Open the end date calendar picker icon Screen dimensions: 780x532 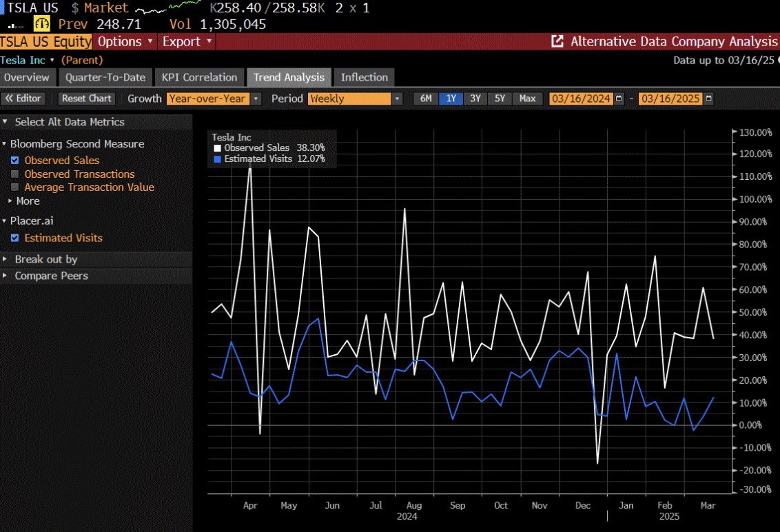(709, 99)
